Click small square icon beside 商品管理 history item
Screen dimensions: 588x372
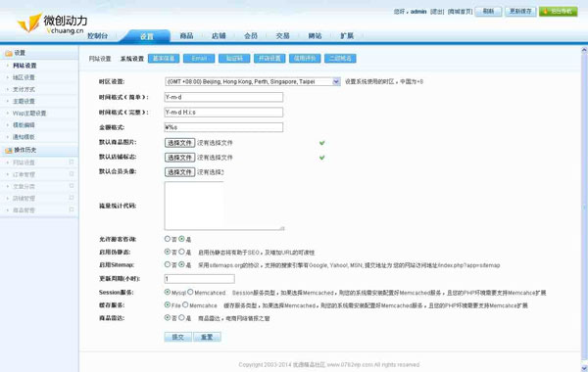click(x=72, y=209)
